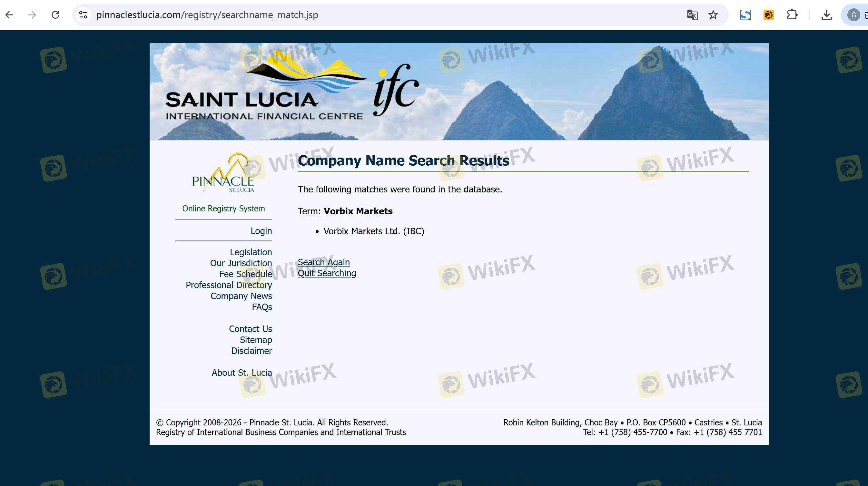868x486 pixels.
Task: Go to Our Jurisdiction
Action: pyautogui.click(x=241, y=263)
